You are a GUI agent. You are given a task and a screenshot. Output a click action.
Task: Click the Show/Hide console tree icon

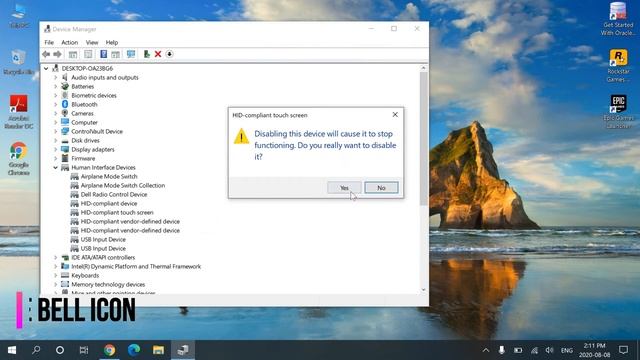[x=73, y=54]
